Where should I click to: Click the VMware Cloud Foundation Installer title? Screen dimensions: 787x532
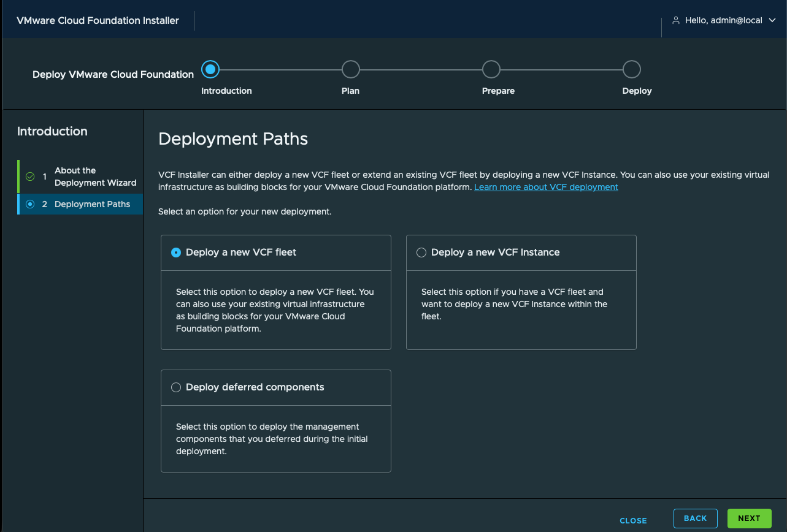pyautogui.click(x=98, y=20)
